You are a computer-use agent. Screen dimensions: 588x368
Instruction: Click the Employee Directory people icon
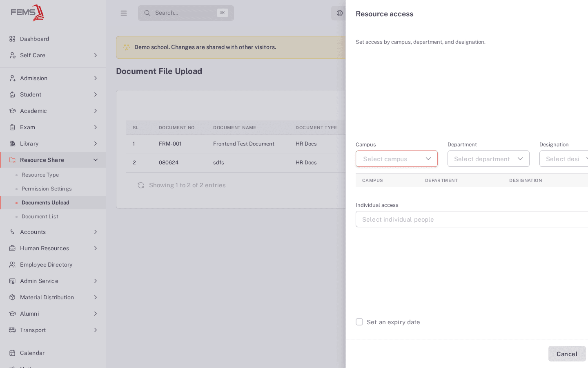pyautogui.click(x=12, y=265)
